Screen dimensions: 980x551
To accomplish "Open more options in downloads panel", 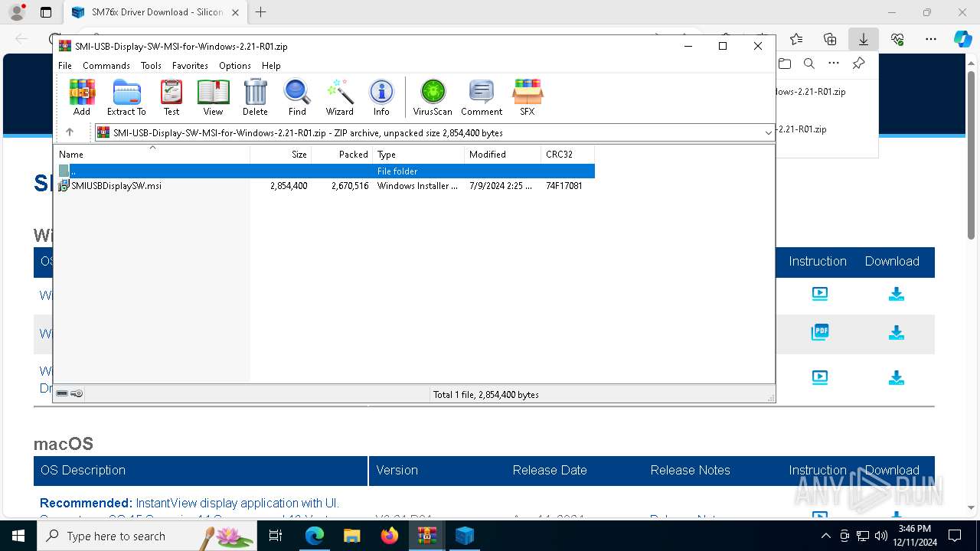I will click(x=834, y=64).
